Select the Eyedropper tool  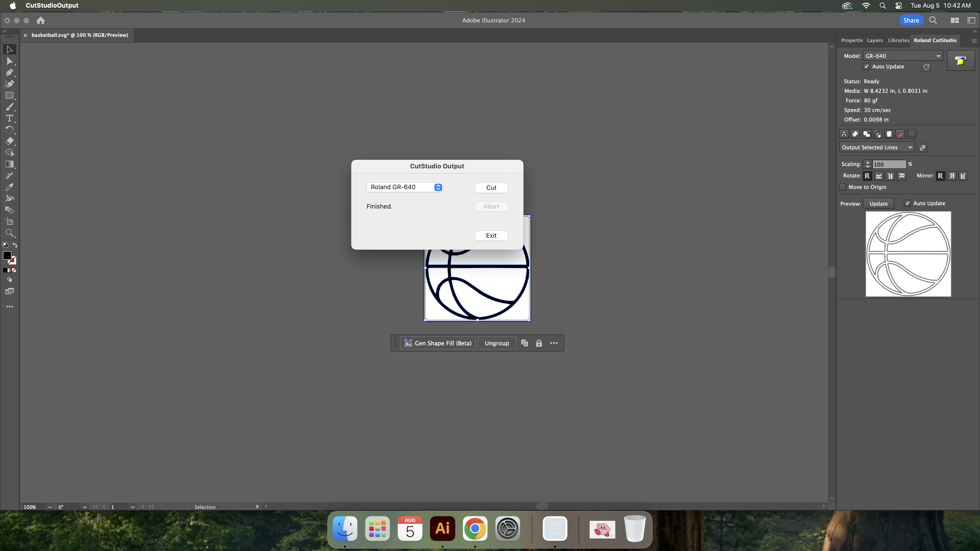pos(10,187)
